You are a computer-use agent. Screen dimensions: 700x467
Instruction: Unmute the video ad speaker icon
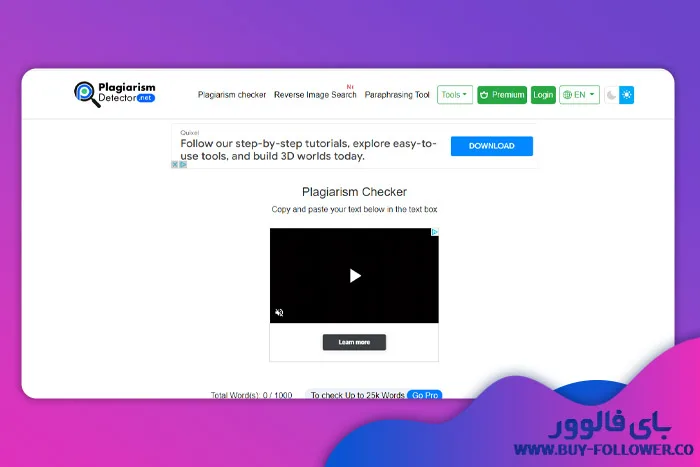[279, 313]
